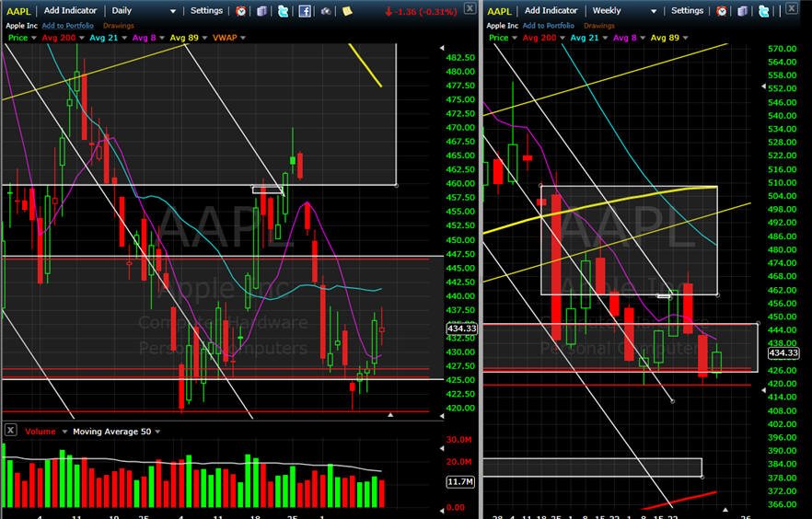Click the -1.36 (-0.31%) price change readout
Image resolution: width=812 pixels, height=519 pixels.
tap(421, 11)
